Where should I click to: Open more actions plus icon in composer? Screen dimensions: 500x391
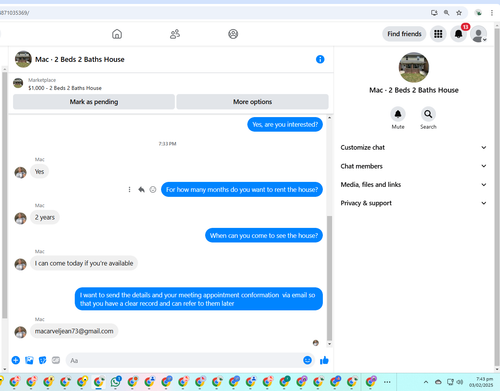point(16,360)
